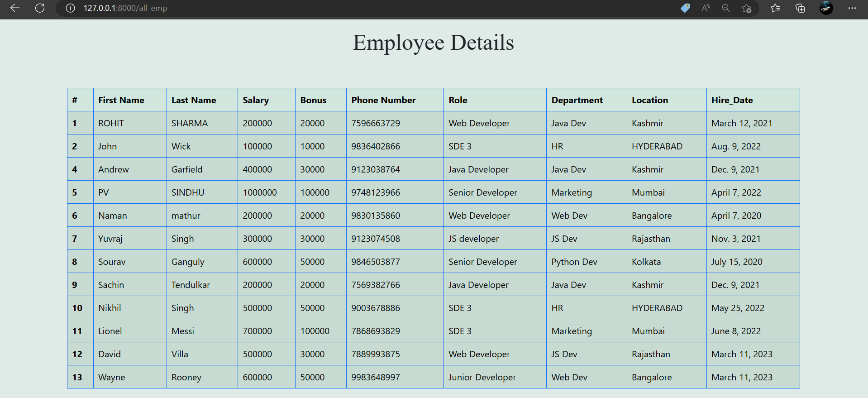Click the Role column header

(x=458, y=100)
